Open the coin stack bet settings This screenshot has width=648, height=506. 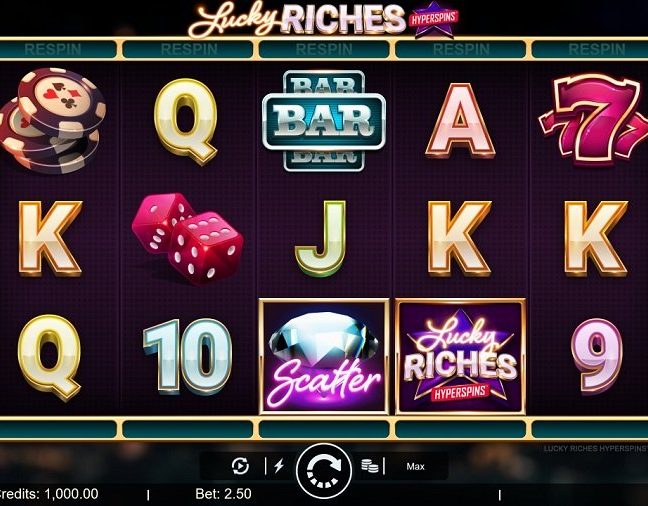[369, 466]
